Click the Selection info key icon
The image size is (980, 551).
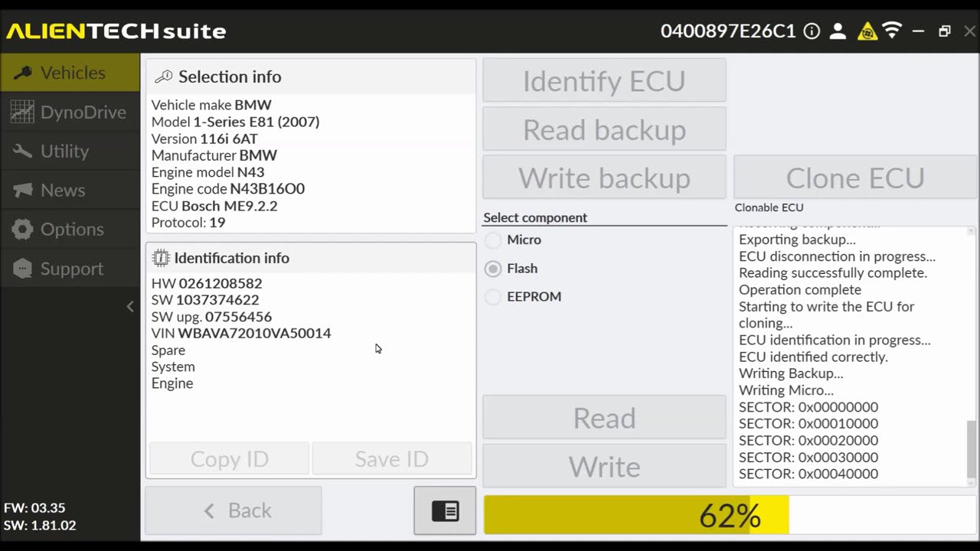coord(163,77)
